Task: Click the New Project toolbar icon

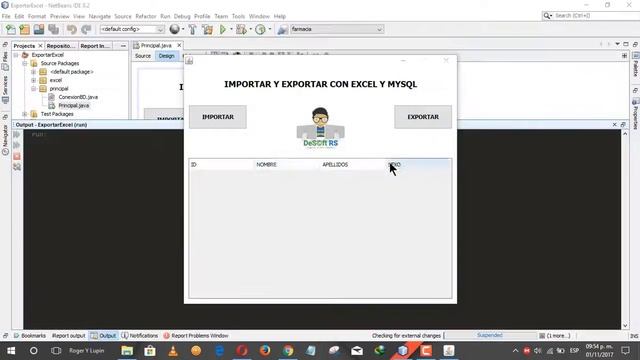Action: tap(24, 29)
